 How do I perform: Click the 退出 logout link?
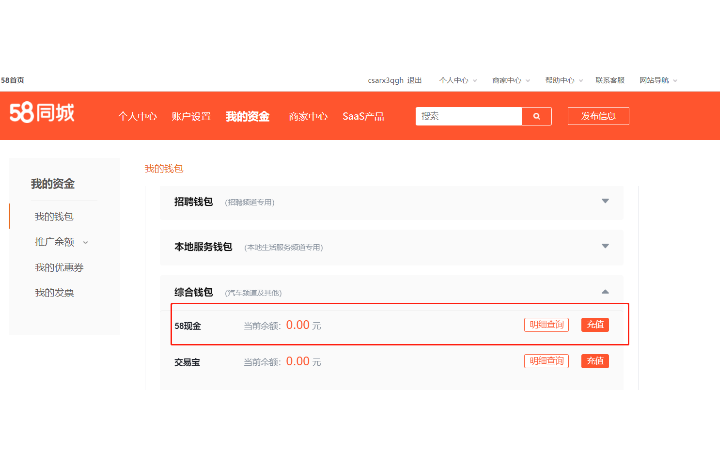pos(414,80)
